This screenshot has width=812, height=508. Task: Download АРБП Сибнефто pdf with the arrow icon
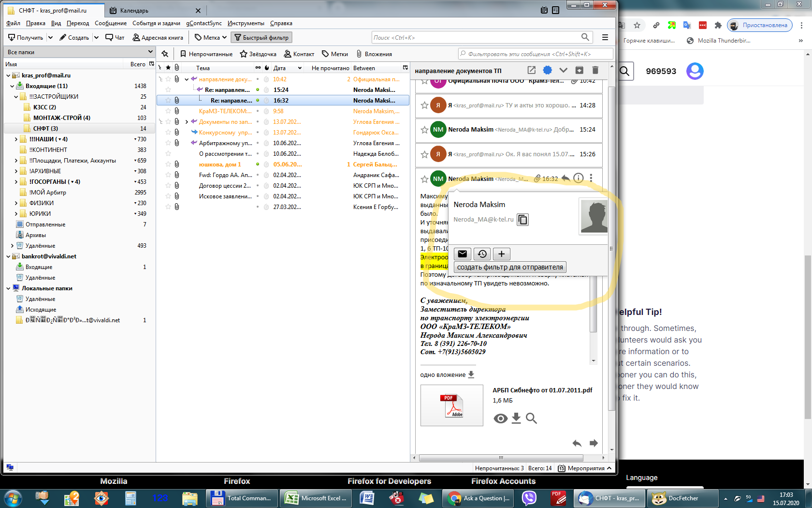click(516, 418)
